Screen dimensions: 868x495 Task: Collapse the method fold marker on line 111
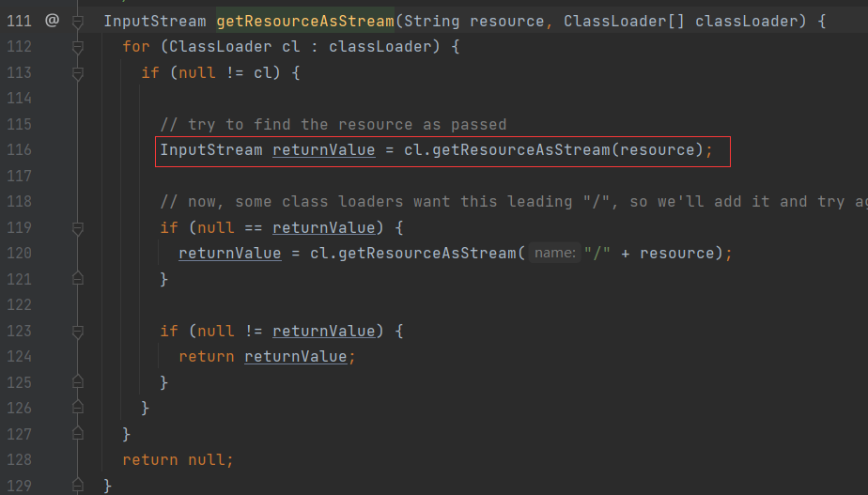tap(77, 22)
